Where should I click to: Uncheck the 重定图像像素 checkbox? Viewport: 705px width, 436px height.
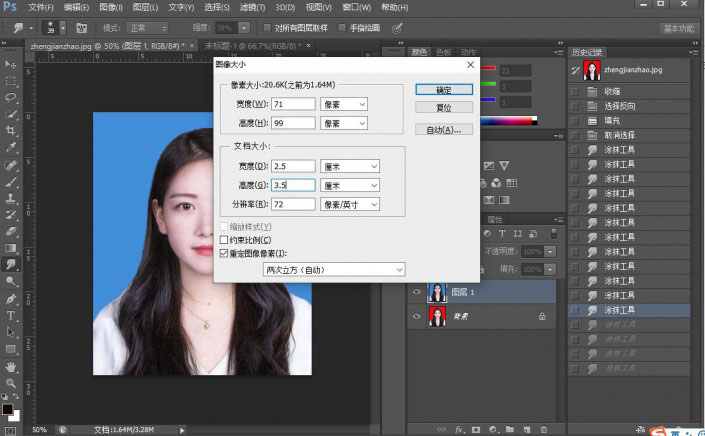224,254
